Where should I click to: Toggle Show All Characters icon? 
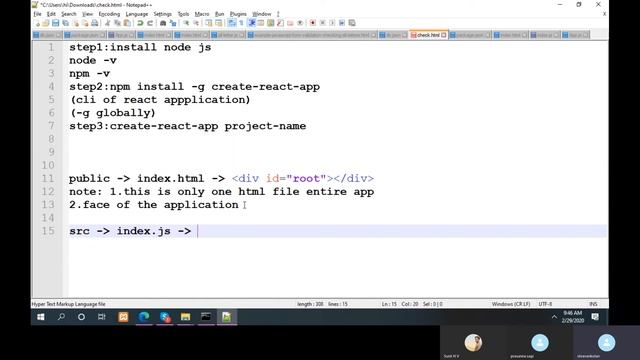point(241,23)
